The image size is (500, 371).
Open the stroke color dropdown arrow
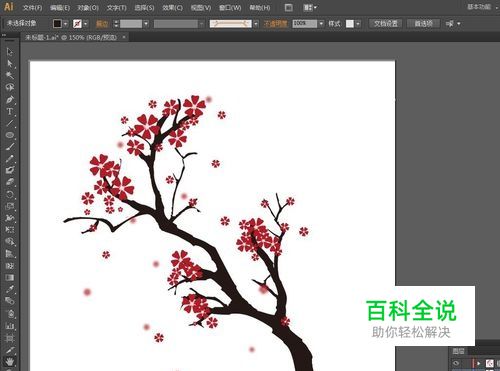point(86,24)
